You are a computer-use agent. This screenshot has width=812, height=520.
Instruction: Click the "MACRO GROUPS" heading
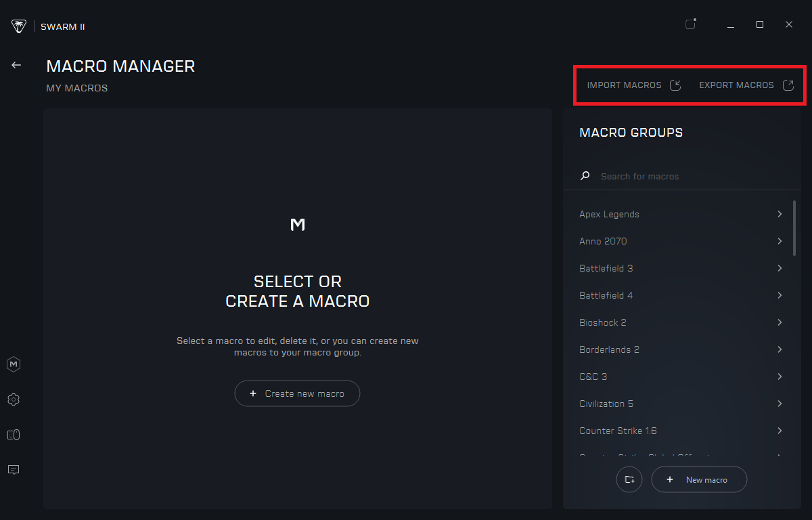pos(631,133)
